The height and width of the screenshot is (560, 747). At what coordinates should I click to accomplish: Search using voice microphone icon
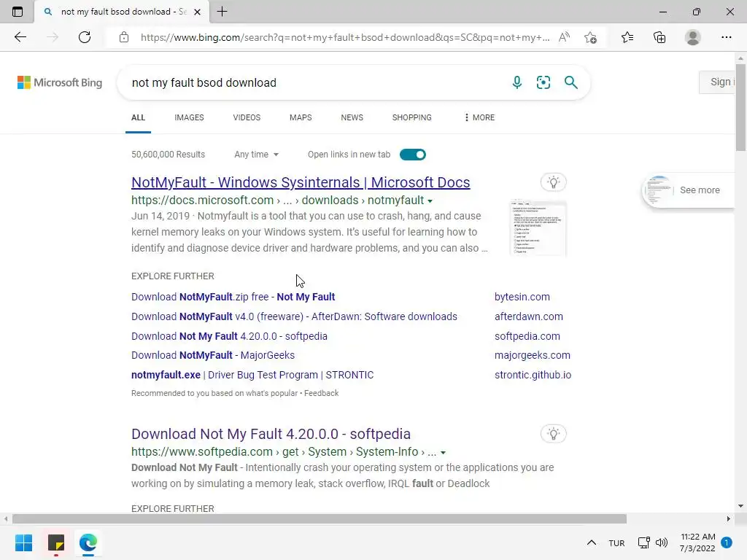517,82
